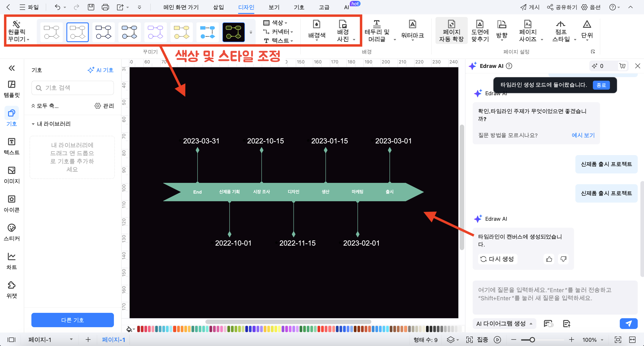Screen dimensions: 644x346
Task: Switch to the 삽입 tab
Action: (x=218, y=7)
